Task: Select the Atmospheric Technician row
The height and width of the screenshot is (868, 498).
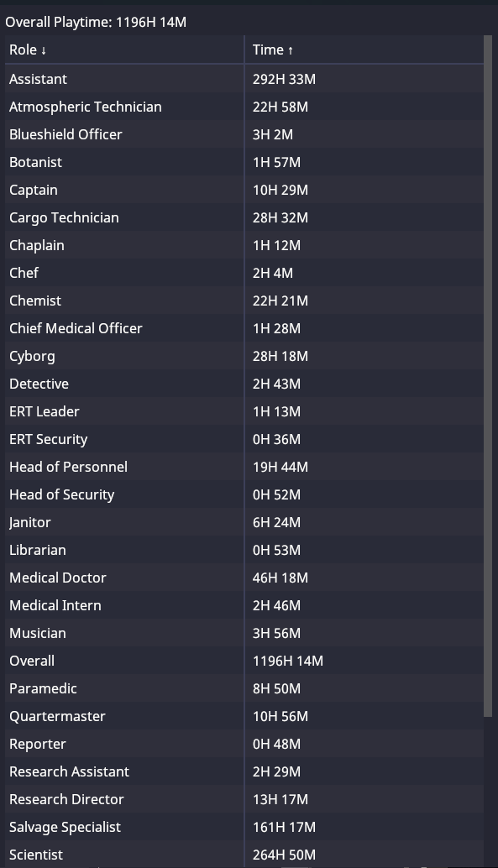Action: point(244,107)
